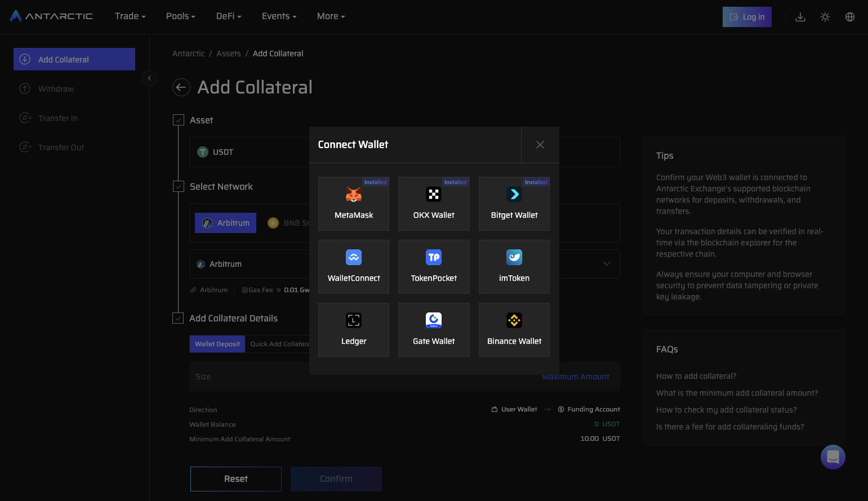The image size is (868, 501).
Task: Toggle the Asset step checkbox
Action: [179, 120]
